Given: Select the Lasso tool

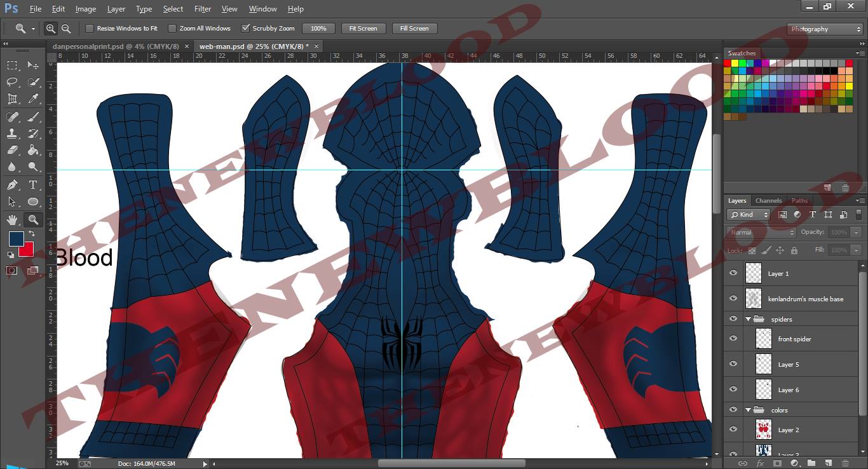Looking at the screenshot, I should click(12, 82).
